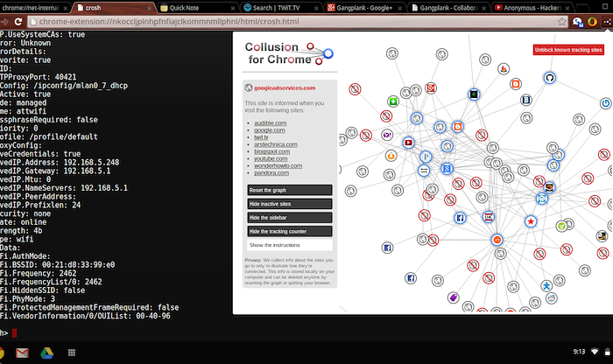Image resolution: width=613 pixels, height=364 pixels.
Task: Click the blogspot.com link
Action: [x=271, y=151]
